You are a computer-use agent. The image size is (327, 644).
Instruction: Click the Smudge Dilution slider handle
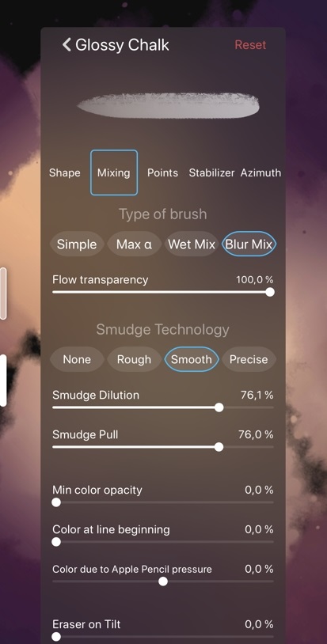219,407
